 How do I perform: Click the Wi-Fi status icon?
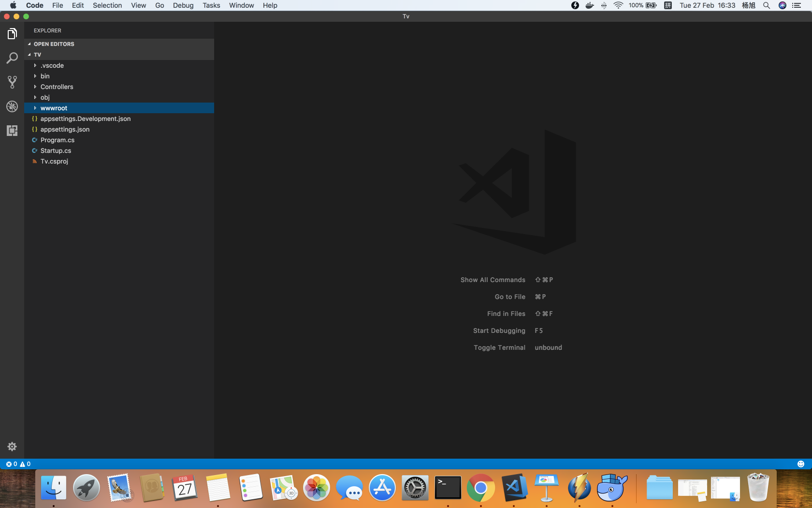click(x=618, y=5)
